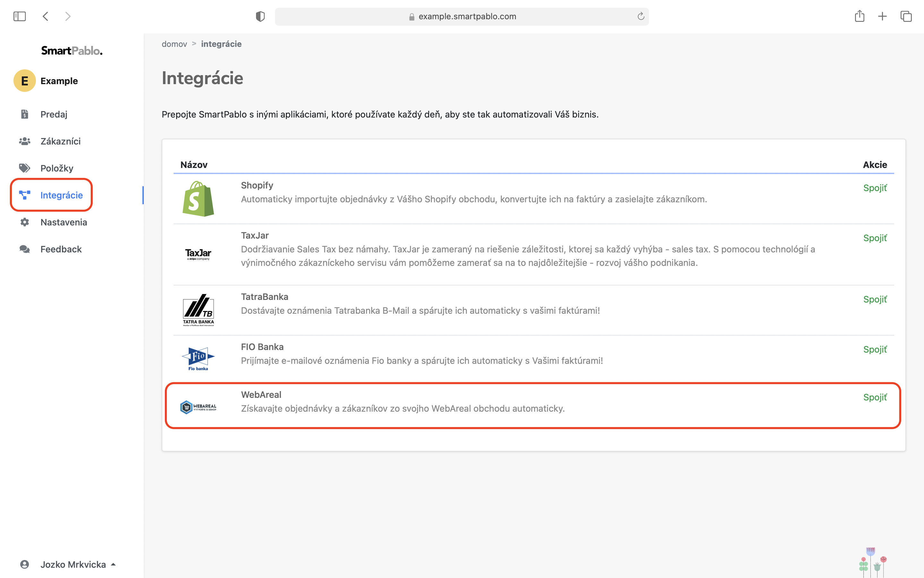924x578 pixels.
Task: Connect WebAreal with its Spojiť link
Action: click(875, 397)
